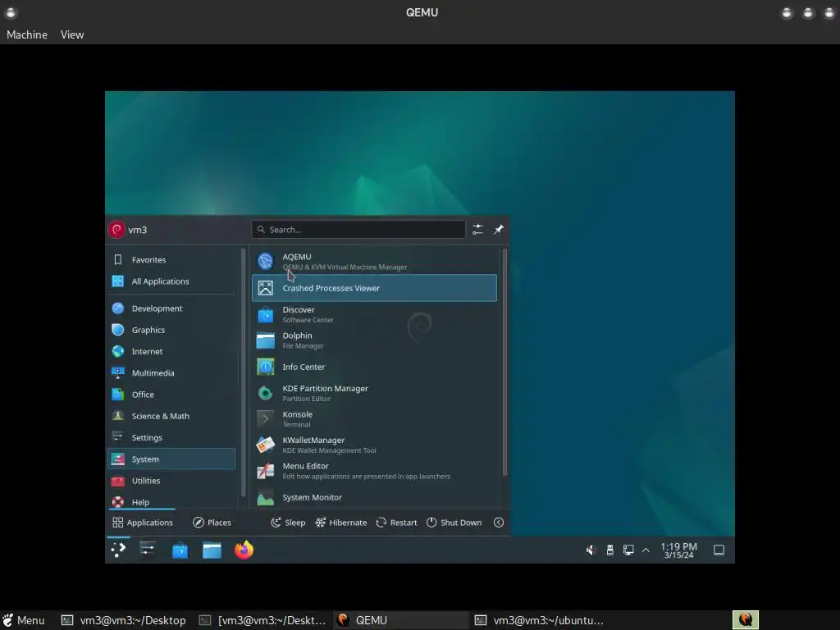Select Favorites category
This screenshot has height=630, width=840.
171,260
